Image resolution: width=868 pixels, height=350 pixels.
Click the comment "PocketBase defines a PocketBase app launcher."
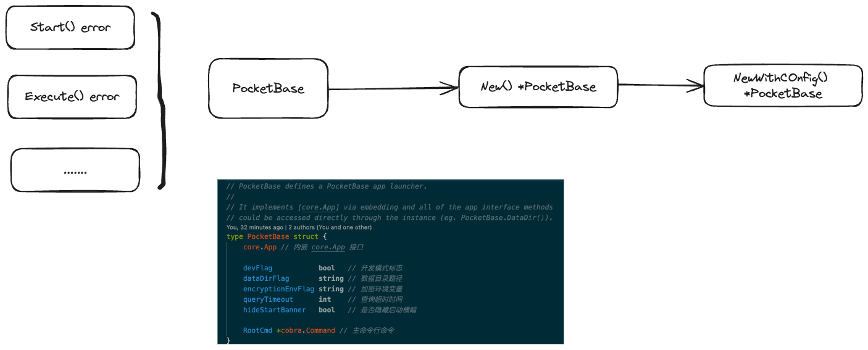click(x=327, y=186)
